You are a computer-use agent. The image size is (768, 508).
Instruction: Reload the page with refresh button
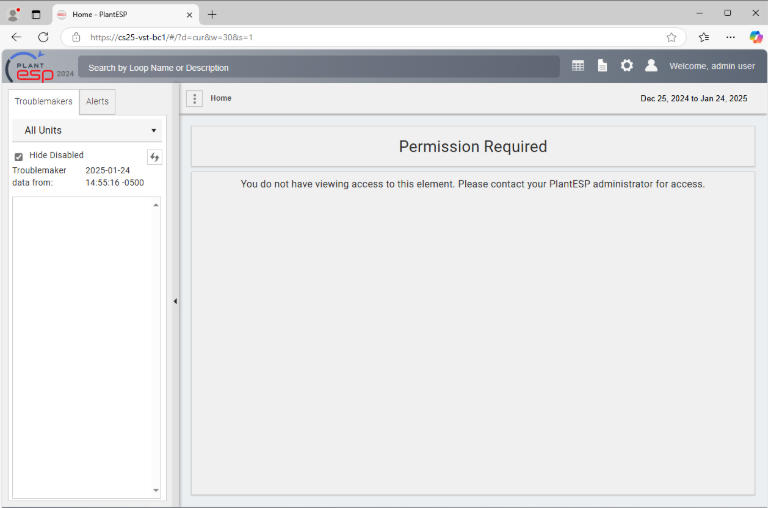pyautogui.click(x=43, y=37)
